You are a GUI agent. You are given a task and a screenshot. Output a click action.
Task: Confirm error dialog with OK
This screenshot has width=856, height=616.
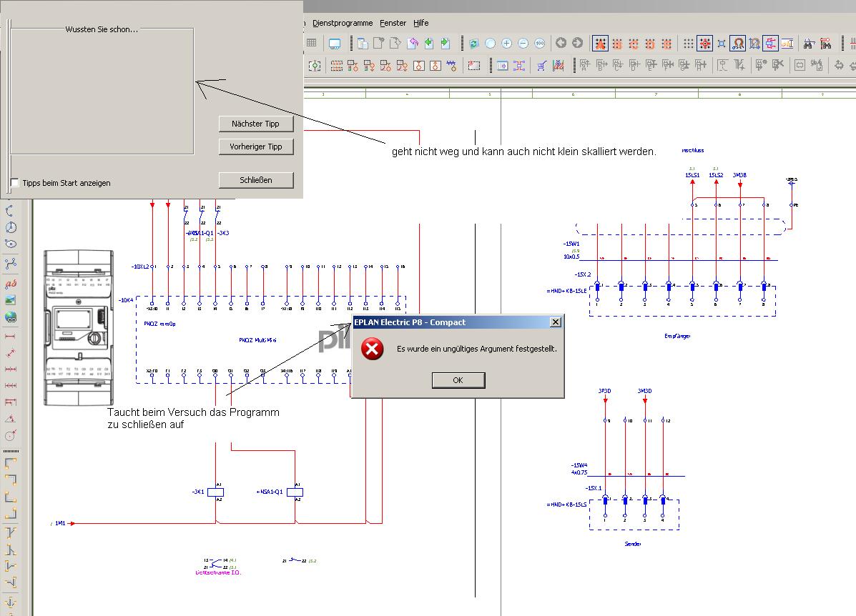click(458, 380)
